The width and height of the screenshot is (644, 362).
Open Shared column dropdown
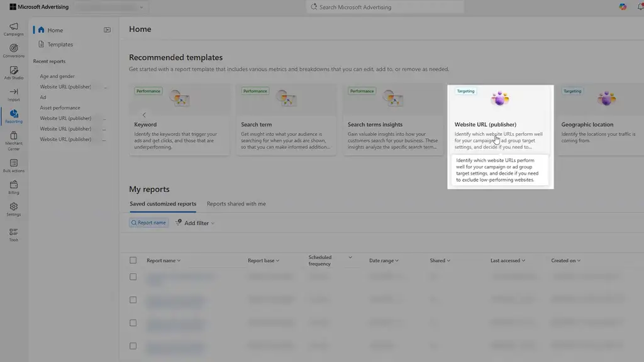click(x=440, y=261)
